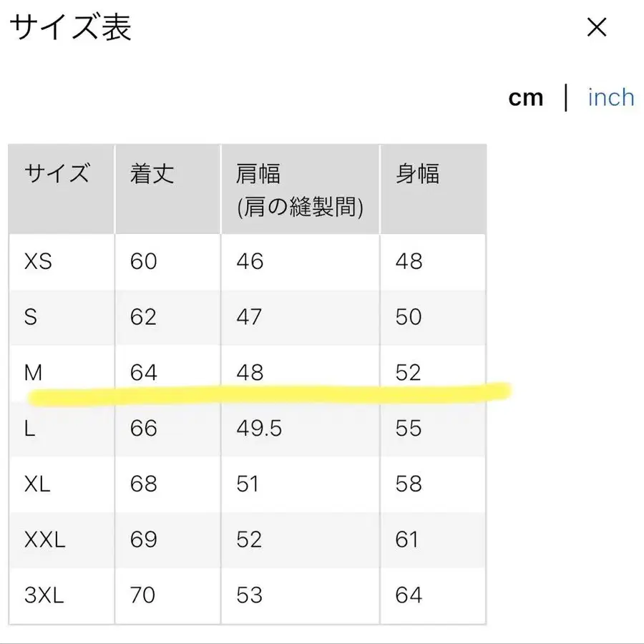Image resolution: width=644 pixels, height=644 pixels.
Task: Select the cm unit display
Action: (x=526, y=97)
